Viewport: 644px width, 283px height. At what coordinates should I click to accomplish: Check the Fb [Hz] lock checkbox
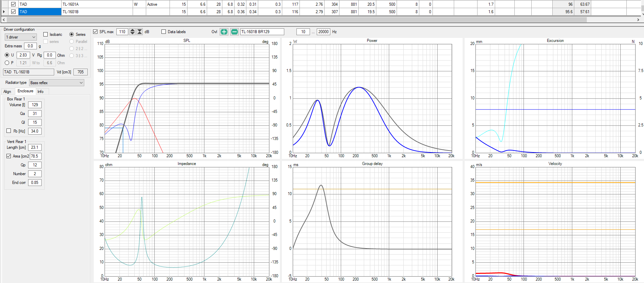pyautogui.click(x=9, y=131)
